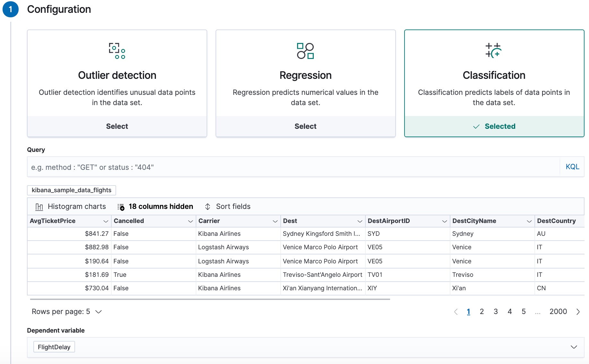589x364 pixels.
Task: Click the Classification plus-signs icon
Action: pos(494,51)
